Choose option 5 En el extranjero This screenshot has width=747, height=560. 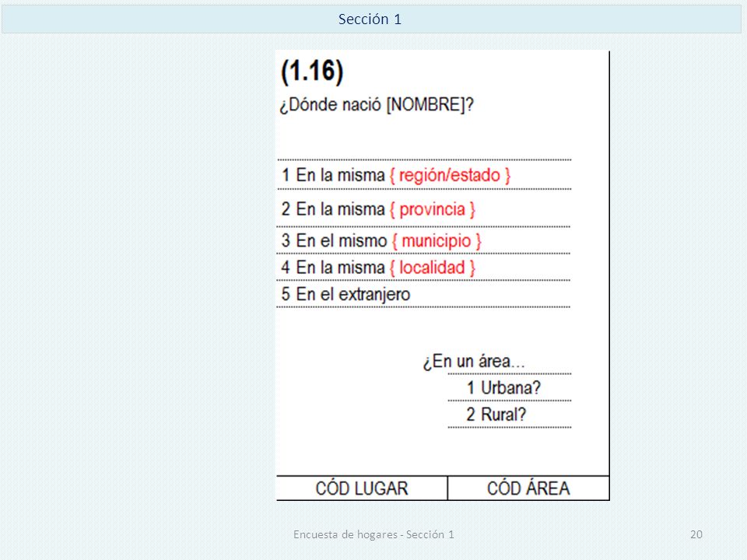pos(345,294)
